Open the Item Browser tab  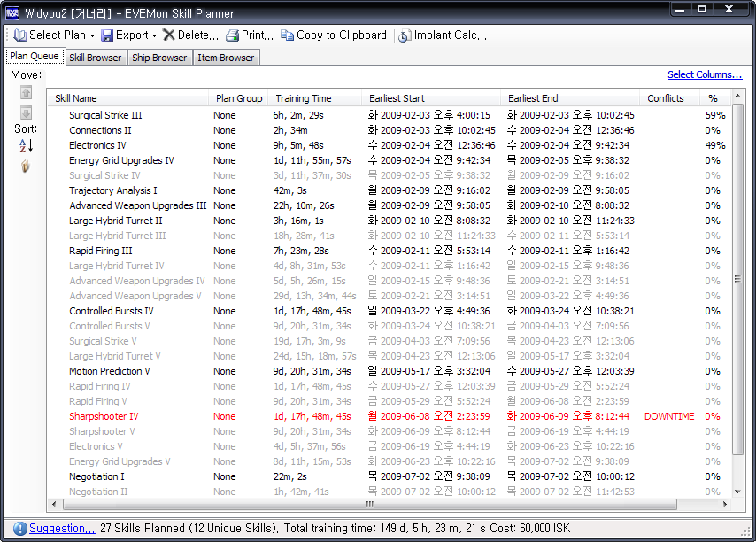click(x=226, y=58)
